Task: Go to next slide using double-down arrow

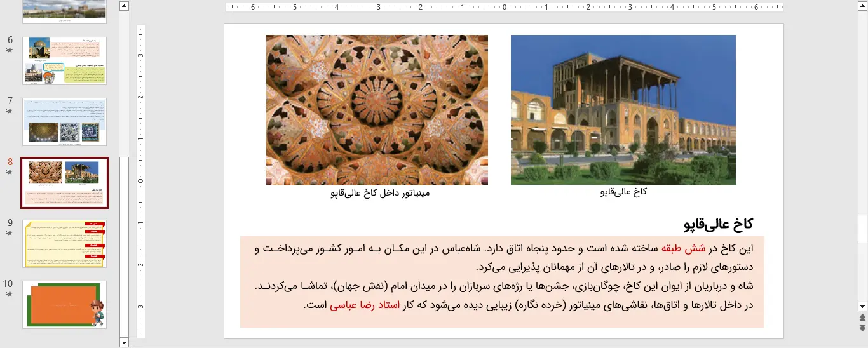Action: click(x=862, y=328)
